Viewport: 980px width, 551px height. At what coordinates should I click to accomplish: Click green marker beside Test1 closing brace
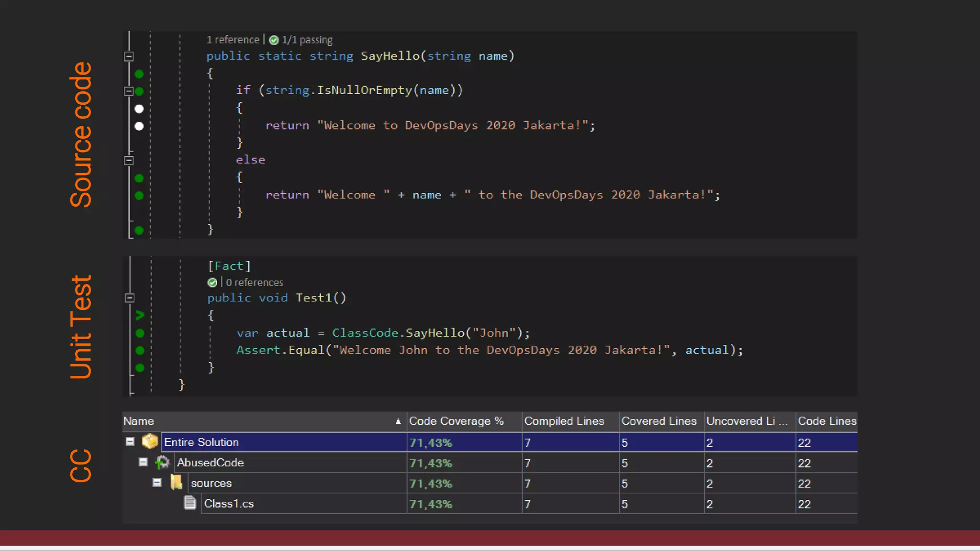(x=140, y=368)
